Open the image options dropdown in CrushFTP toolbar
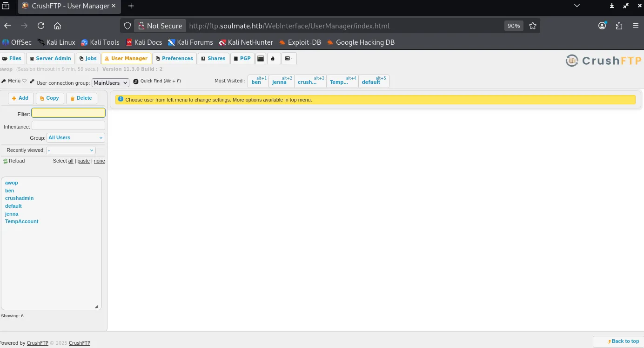Screen dimensions: 644x348 [288, 58]
